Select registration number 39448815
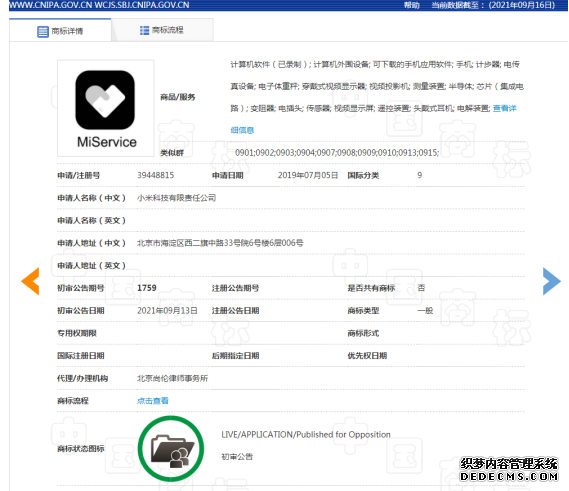569x491 pixels. point(155,175)
